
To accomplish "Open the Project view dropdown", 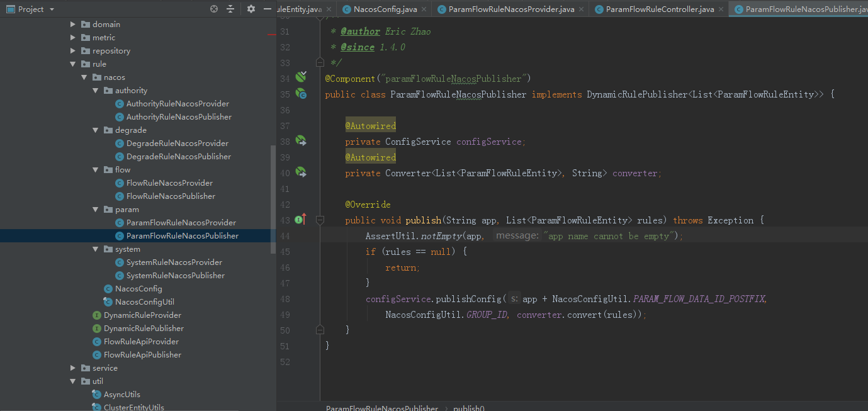I will [x=52, y=9].
